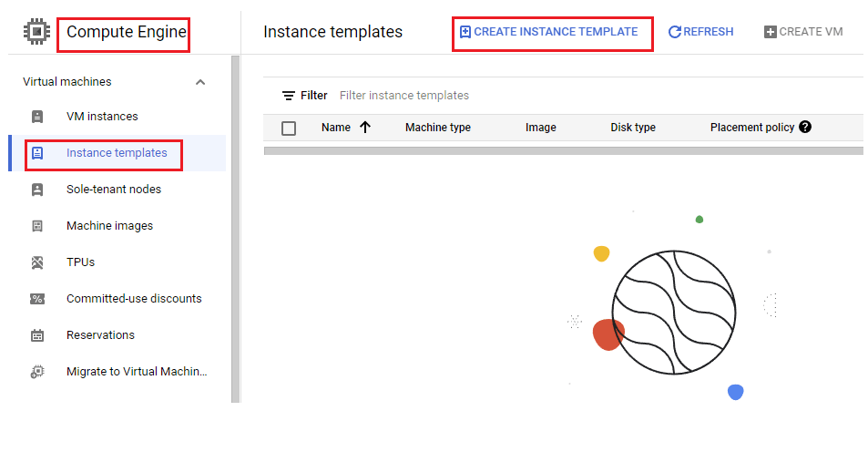The height and width of the screenshot is (452, 868).
Task: Click the Committed-use discounts percent icon
Action: point(37,299)
